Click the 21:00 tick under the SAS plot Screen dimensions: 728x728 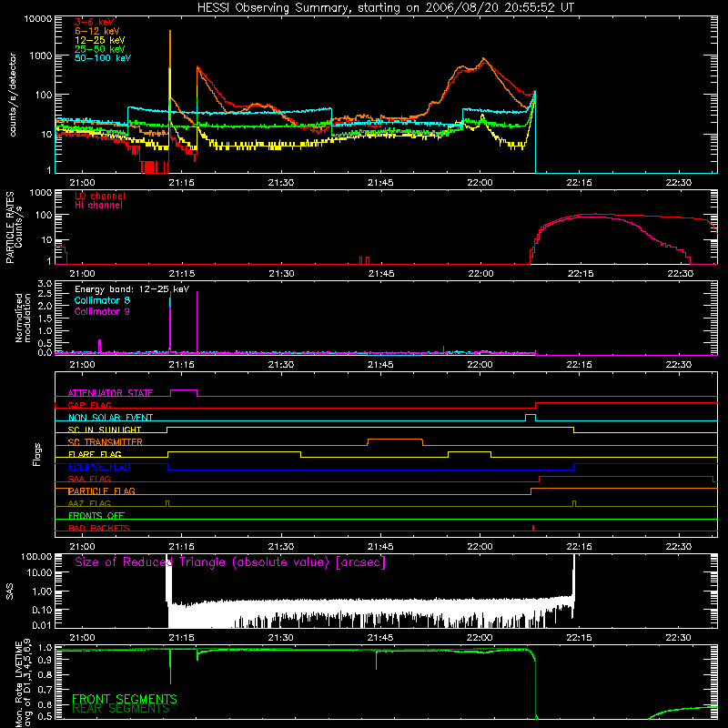tap(82, 638)
